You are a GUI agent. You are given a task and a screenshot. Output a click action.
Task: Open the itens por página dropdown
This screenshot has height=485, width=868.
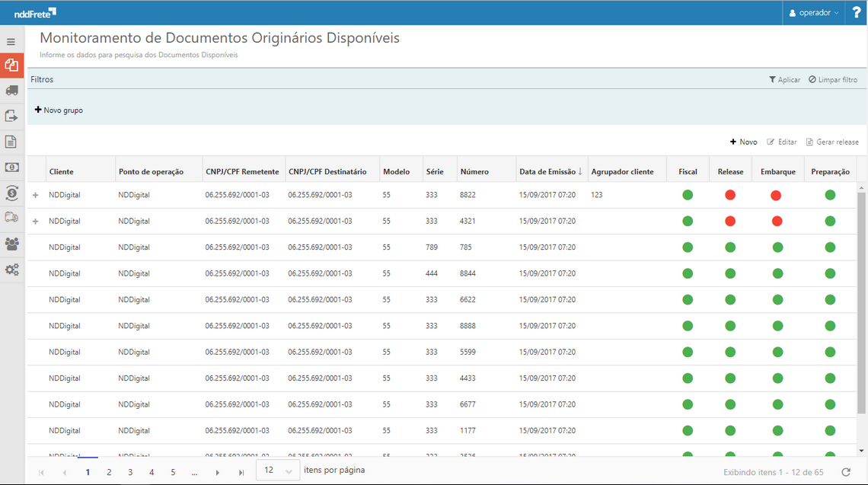(x=276, y=471)
